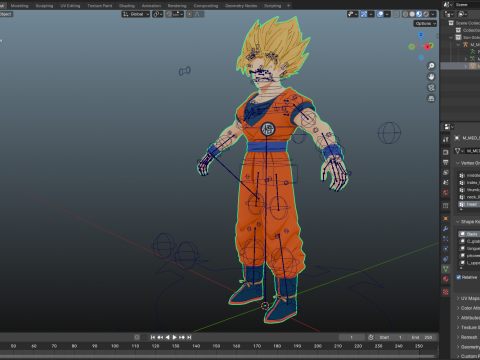This screenshot has width=480, height=360.
Task: Play the animation in reverse
Action: pos(167,337)
